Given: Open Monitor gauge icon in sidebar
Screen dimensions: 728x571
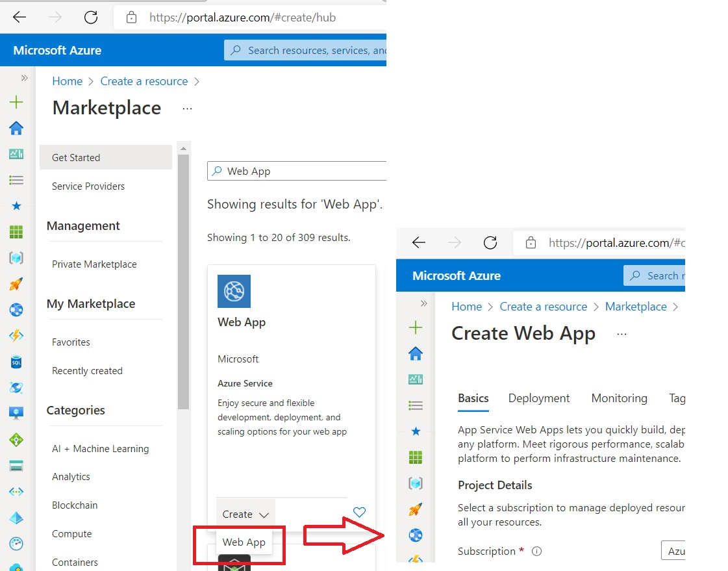Looking at the screenshot, I should pyautogui.click(x=16, y=544).
